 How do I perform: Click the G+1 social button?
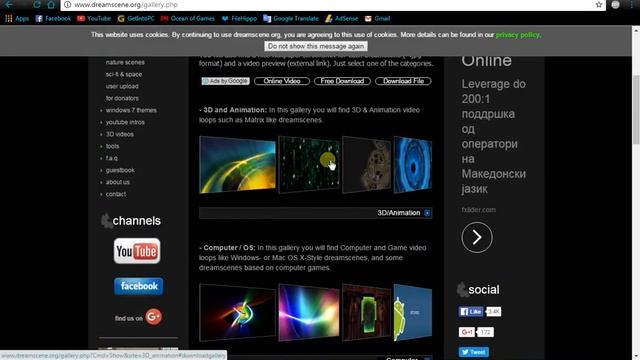click(x=467, y=332)
